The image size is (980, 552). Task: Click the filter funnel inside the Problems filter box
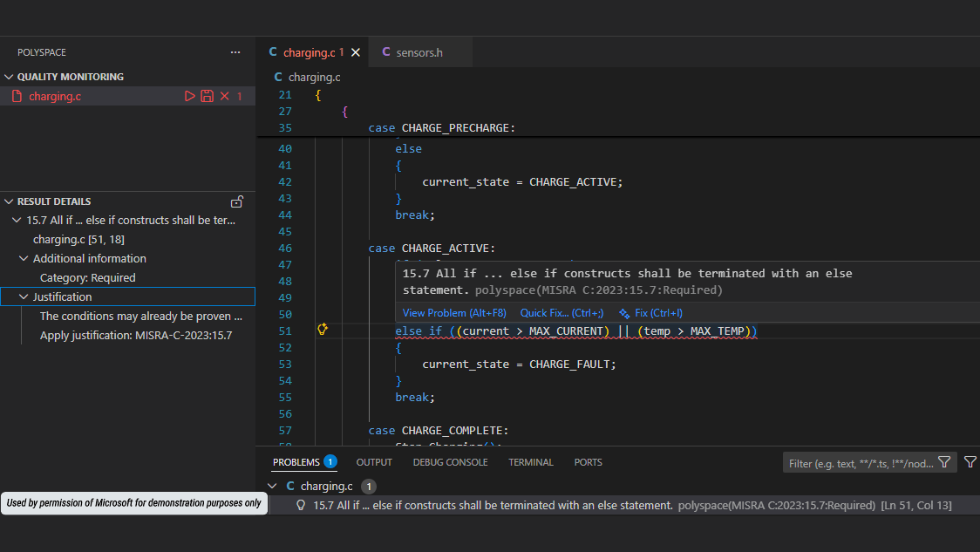[944, 462]
